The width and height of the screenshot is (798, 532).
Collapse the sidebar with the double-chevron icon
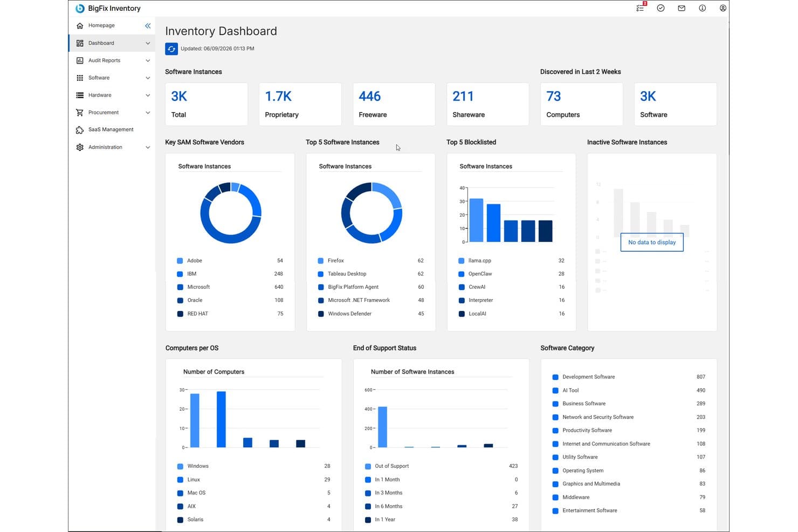point(148,26)
